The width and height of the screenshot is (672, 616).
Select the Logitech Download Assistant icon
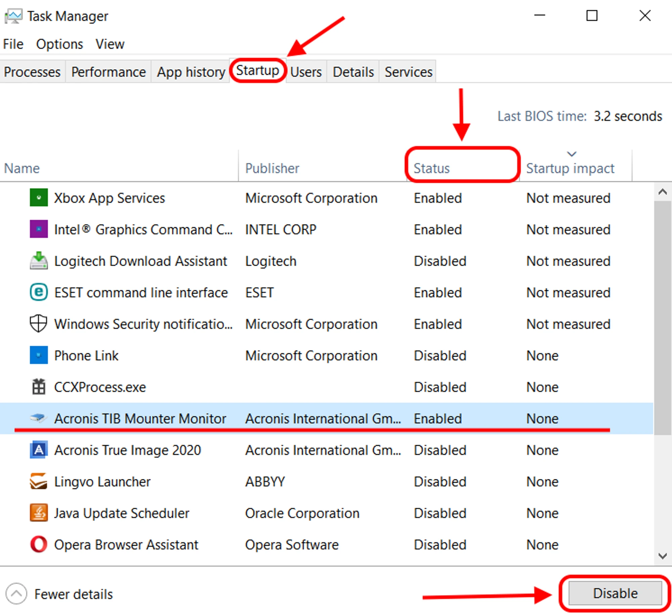coord(39,261)
